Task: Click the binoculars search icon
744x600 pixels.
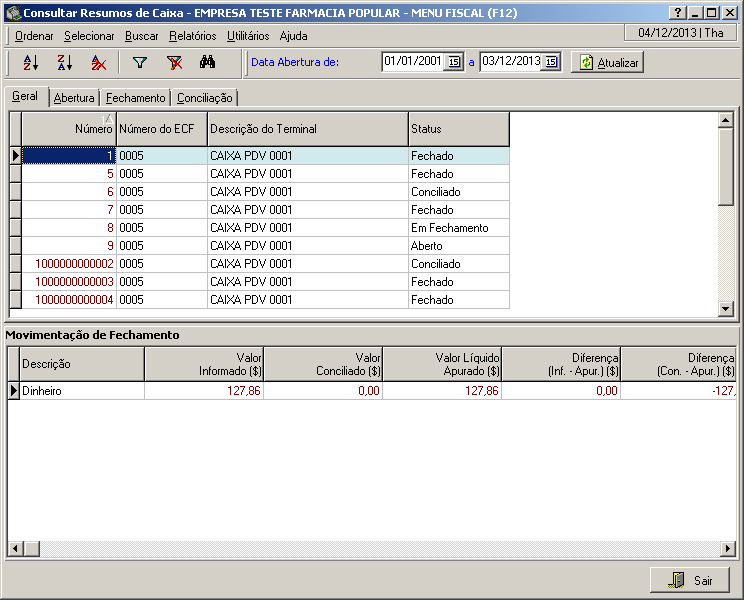Action: tap(208, 62)
